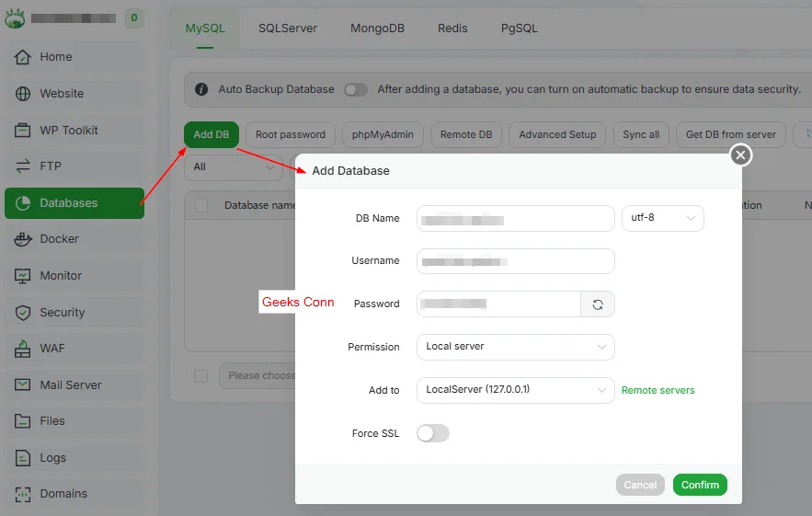Viewport: 812px width, 516px height.
Task: Close the Add Database dialog
Action: 740,155
